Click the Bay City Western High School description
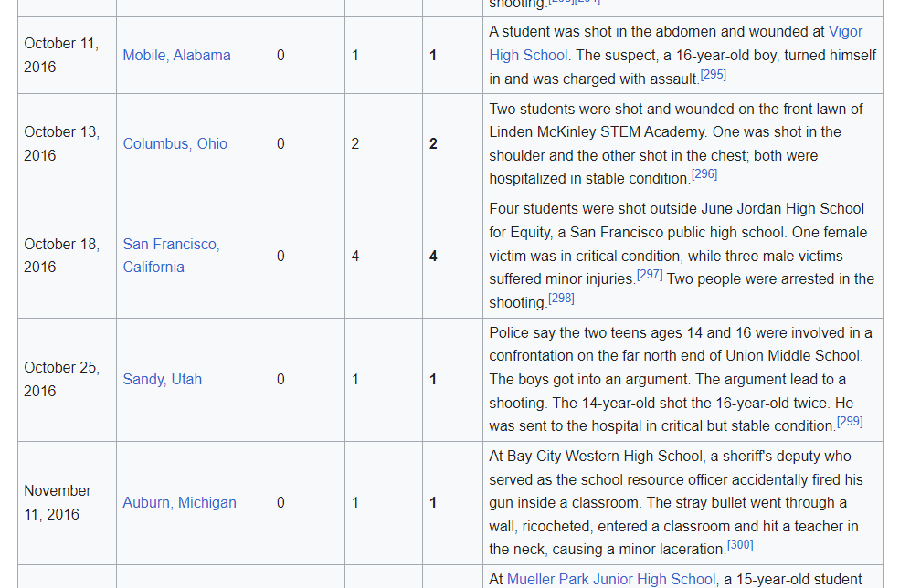The image size is (910, 588). tap(676, 503)
